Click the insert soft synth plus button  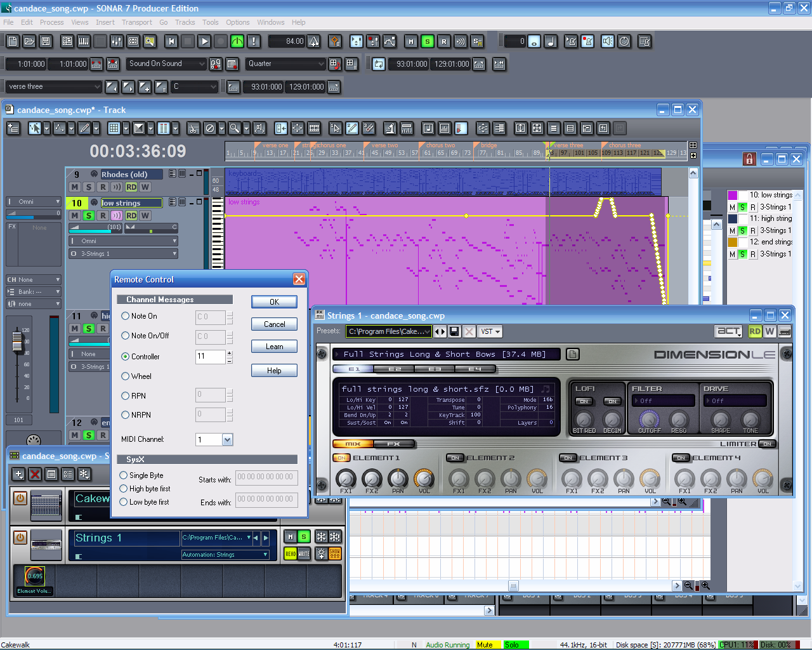[18, 474]
